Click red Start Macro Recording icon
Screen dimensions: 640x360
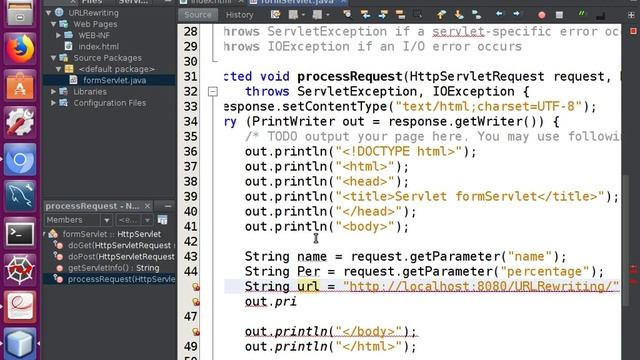542,15
